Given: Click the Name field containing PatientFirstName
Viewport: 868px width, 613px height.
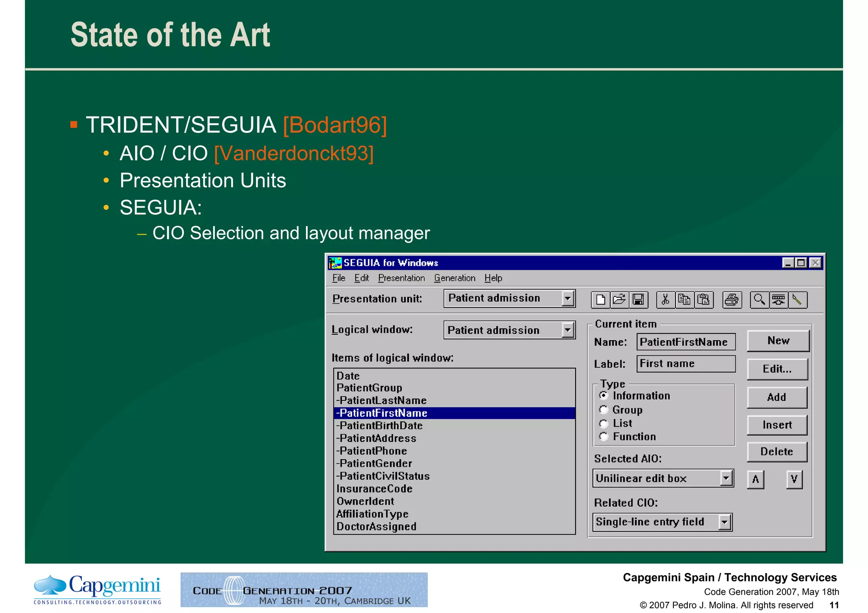Looking at the screenshot, I should 686,342.
